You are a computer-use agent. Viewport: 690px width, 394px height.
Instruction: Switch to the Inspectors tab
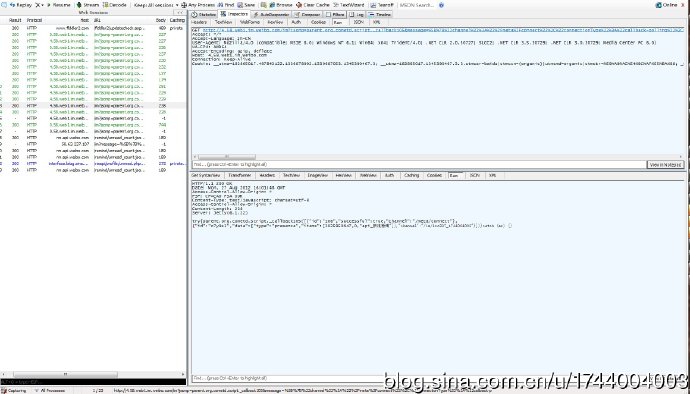coord(234,14)
